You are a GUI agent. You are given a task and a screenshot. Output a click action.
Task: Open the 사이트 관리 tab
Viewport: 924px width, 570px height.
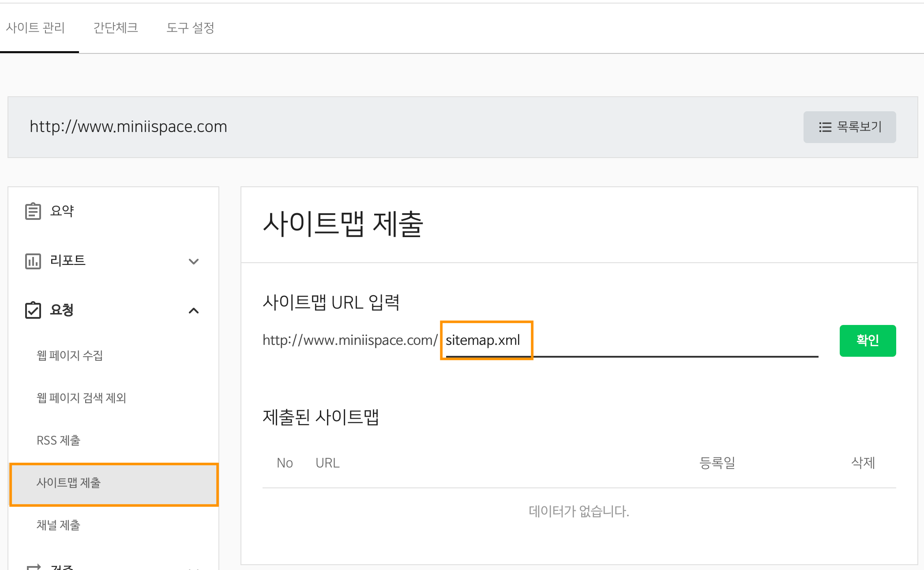coord(35,28)
